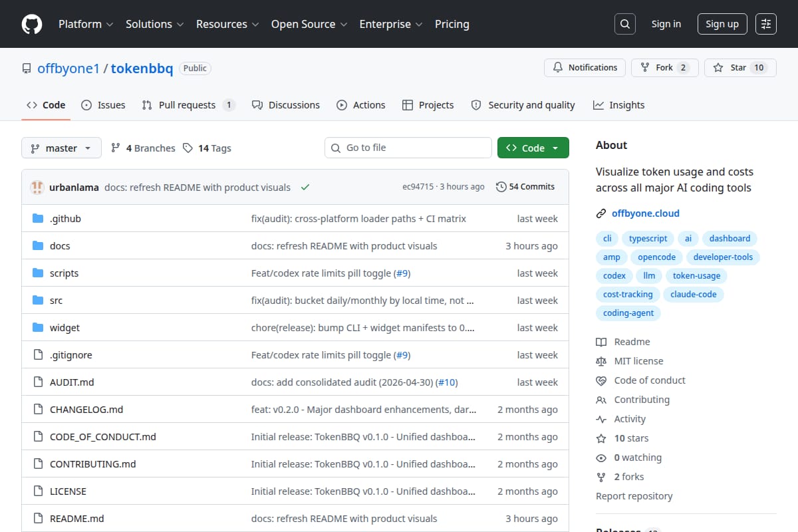798x532 pixels.
Task: Expand the Enterprise menu
Action: point(391,24)
